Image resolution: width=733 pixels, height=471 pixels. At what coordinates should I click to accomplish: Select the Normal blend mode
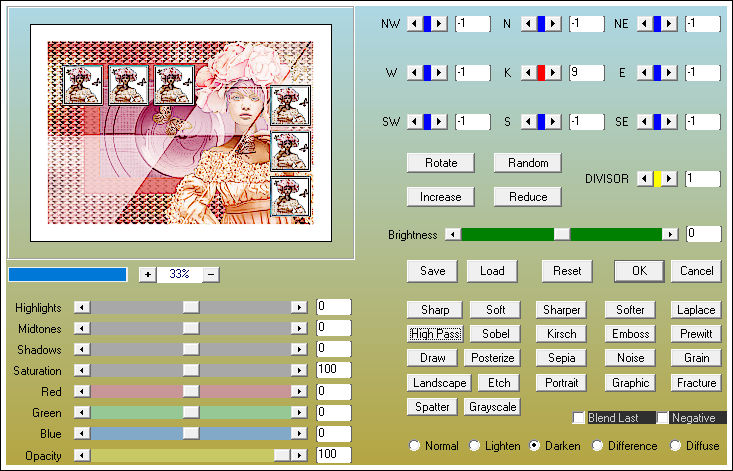pyautogui.click(x=414, y=446)
